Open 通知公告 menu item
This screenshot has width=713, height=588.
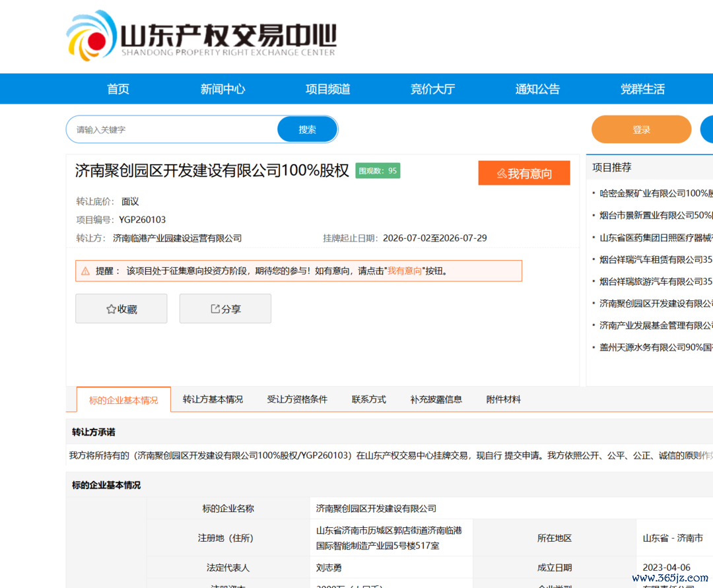[x=537, y=89]
